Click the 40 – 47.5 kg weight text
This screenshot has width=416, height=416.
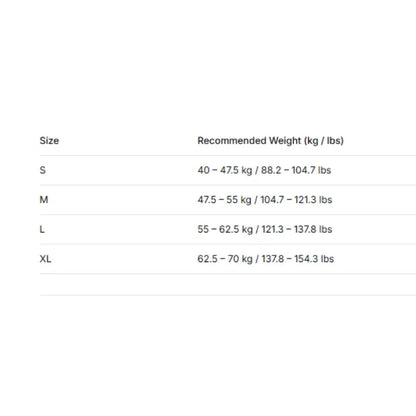pyautogui.click(x=225, y=170)
